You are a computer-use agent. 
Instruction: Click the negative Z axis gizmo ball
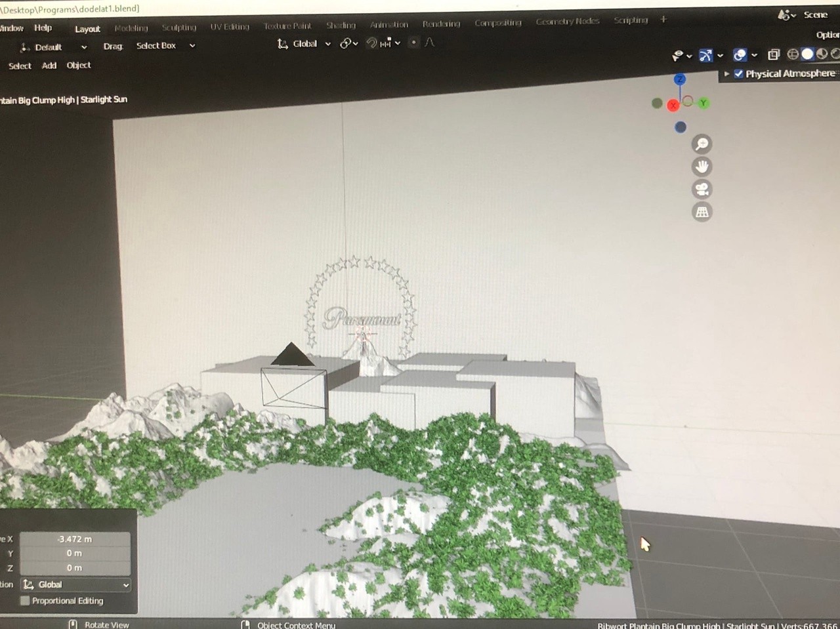click(x=681, y=127)
